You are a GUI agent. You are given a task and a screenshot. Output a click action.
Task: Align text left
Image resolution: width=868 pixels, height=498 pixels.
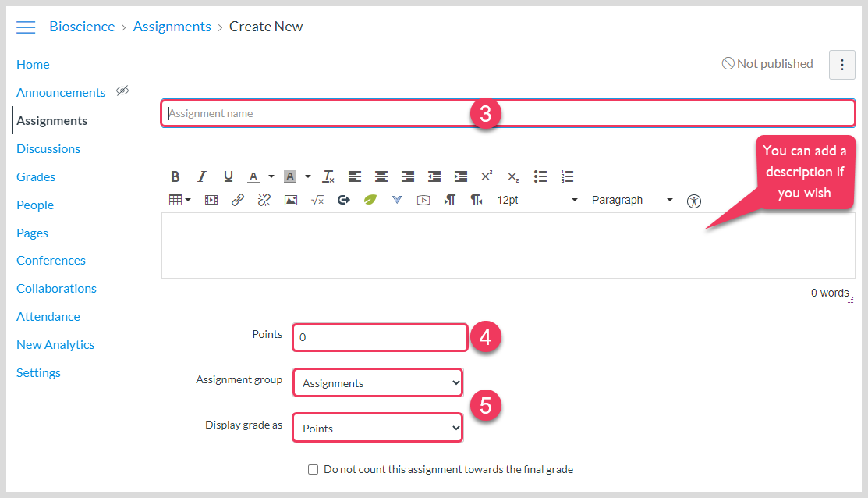pyautogui.click(x=355, y=176)
